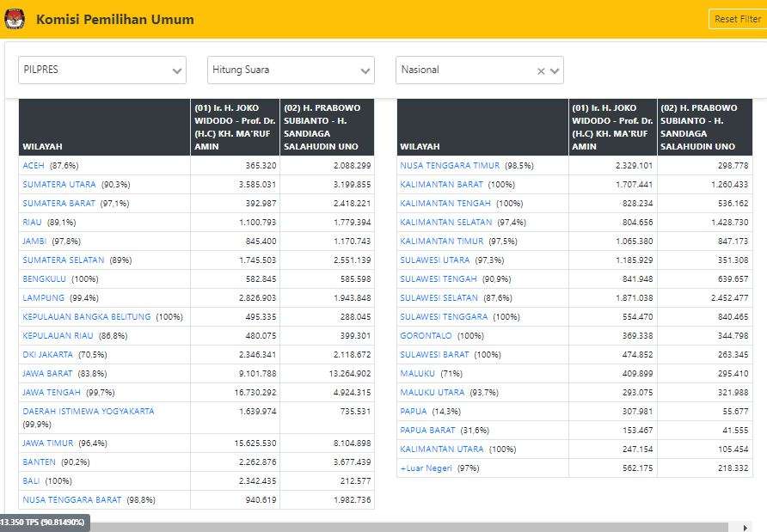
Task: Click the right arrow of horizontal scrollbar
Action: [745, 526]
